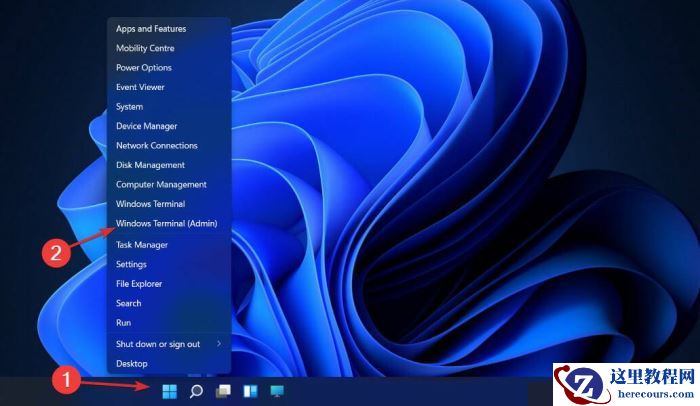700x406 pixels.
Task: Open Task View on the taskbar
Action: tap(223, 391)
